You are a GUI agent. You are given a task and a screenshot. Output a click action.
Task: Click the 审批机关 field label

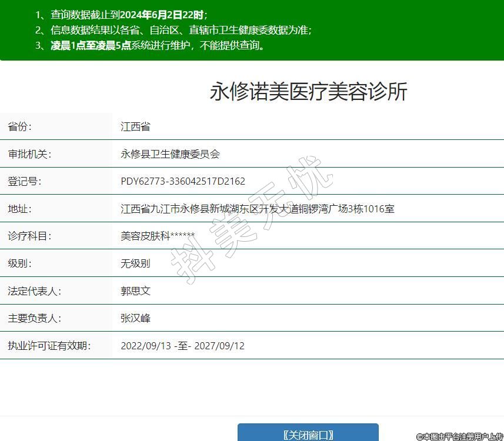coord(29,154)
